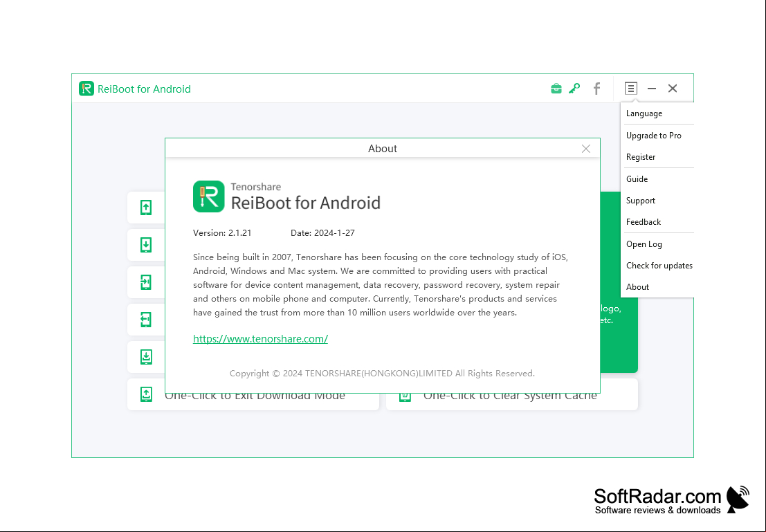Close the ReiBoot for Android window

(x=673, y=89)
